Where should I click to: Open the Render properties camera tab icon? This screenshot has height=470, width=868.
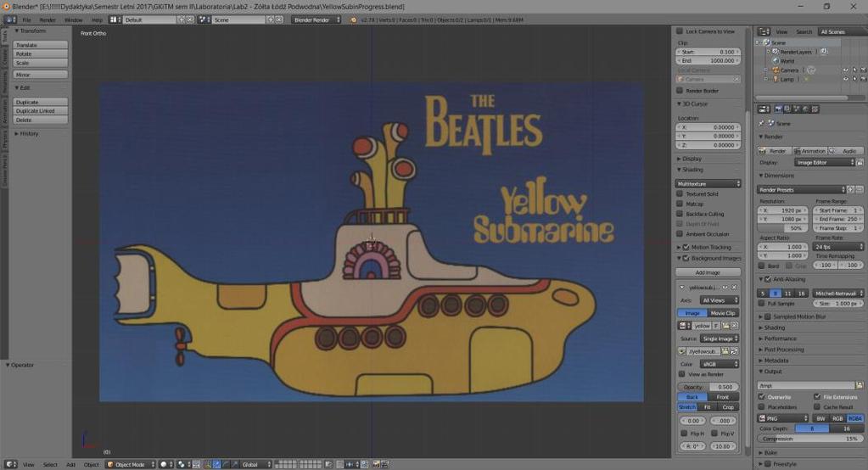778,109
